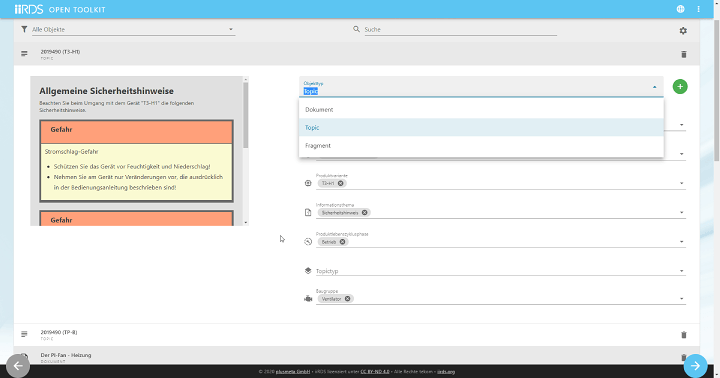Click the Produktvariante field icon
Image resolution: width=720 pixels, height=378 pixels.
tap(308, 183)
